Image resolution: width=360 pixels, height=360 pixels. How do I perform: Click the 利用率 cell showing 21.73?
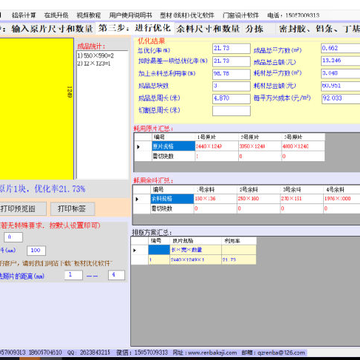click(239, 260)
